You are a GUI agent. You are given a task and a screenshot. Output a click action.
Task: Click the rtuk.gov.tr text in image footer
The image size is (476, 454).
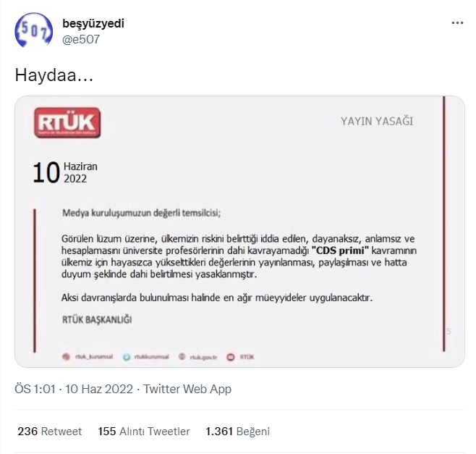(x=203, y=357)
